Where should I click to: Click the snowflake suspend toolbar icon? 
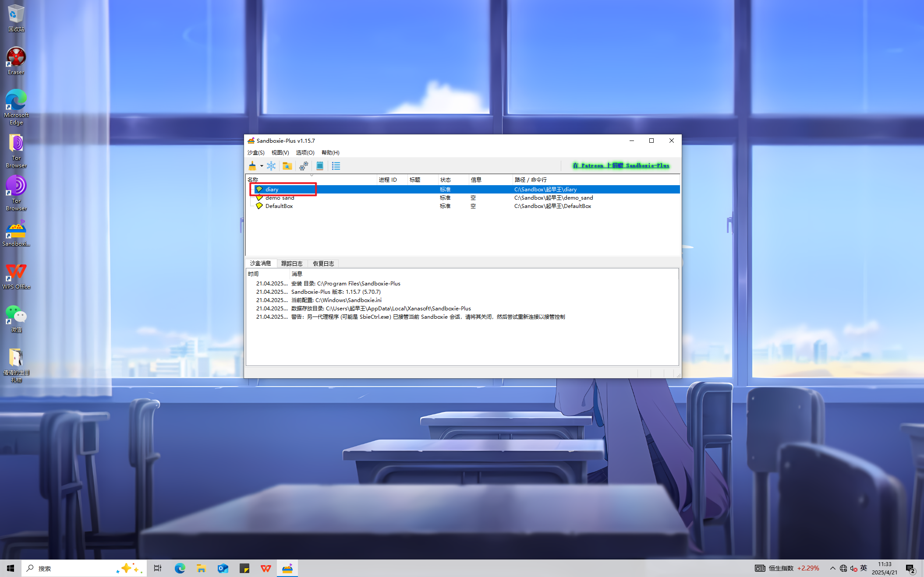tap(271, 166)
